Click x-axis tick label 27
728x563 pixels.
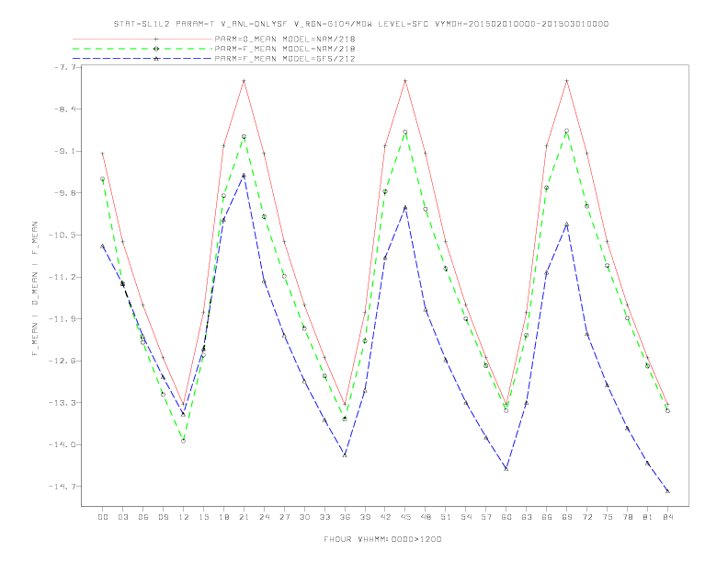tap(285, 517)
